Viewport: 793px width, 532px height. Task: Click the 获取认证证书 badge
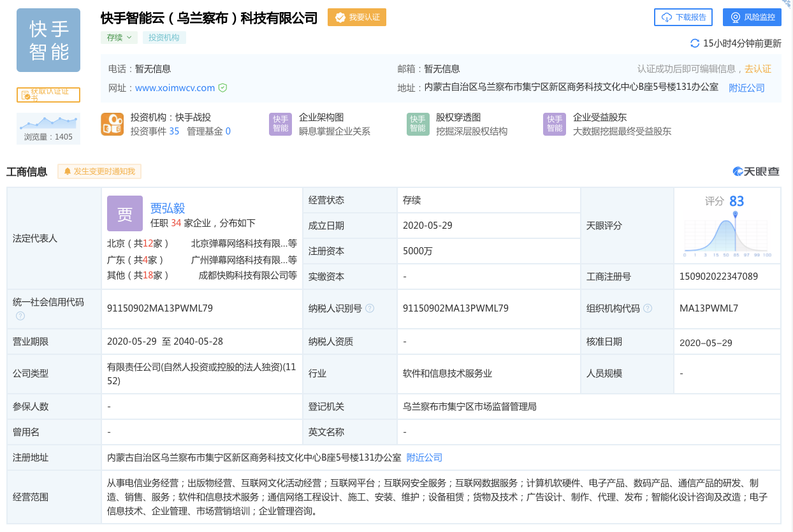tap(48, 95)
